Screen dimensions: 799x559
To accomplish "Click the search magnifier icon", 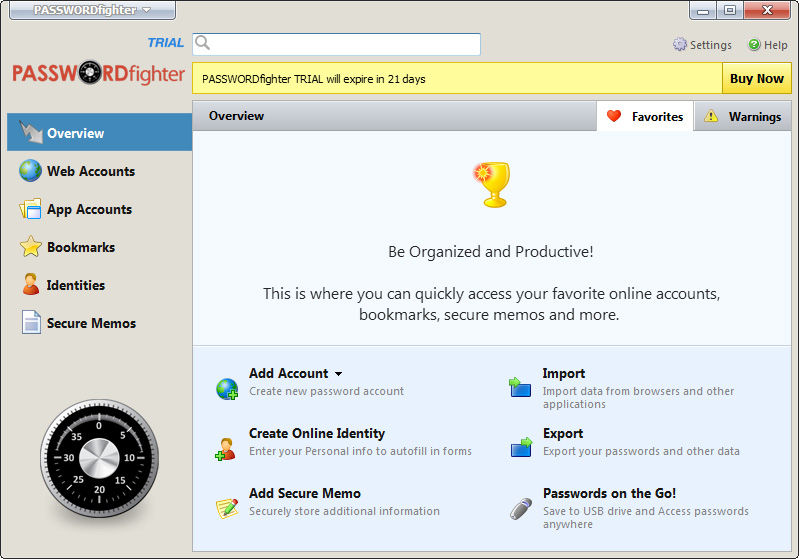I will pyautogui.click(x=202, y=42).
